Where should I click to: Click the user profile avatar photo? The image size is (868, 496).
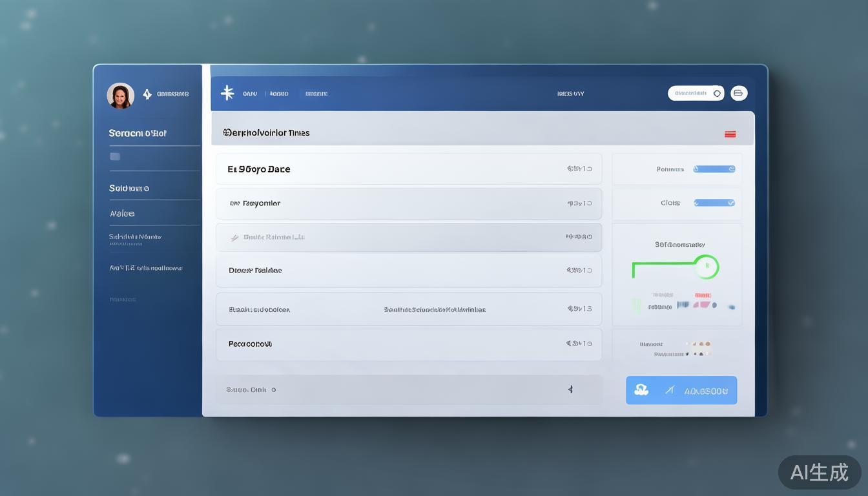tap(121, 96)
